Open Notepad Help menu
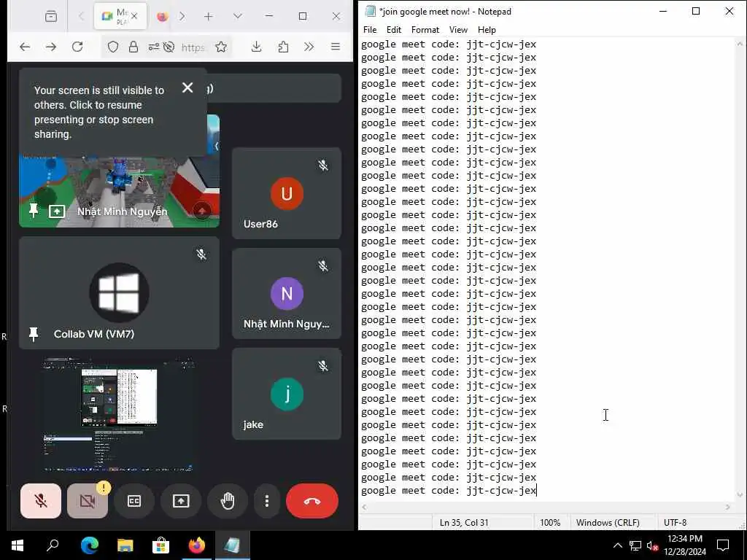This screenshot has width=747, height=560. pyautogui.click(x=487, y=29)
